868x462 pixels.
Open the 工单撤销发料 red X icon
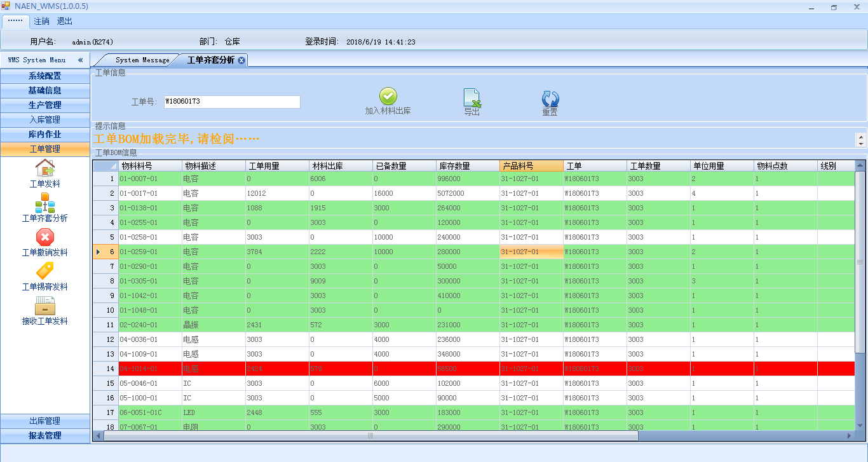pyautogui.click(x=44, y=237)
